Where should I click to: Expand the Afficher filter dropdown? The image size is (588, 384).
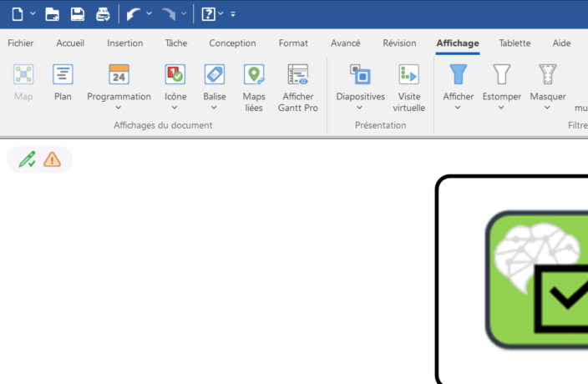tap(458, 108)
